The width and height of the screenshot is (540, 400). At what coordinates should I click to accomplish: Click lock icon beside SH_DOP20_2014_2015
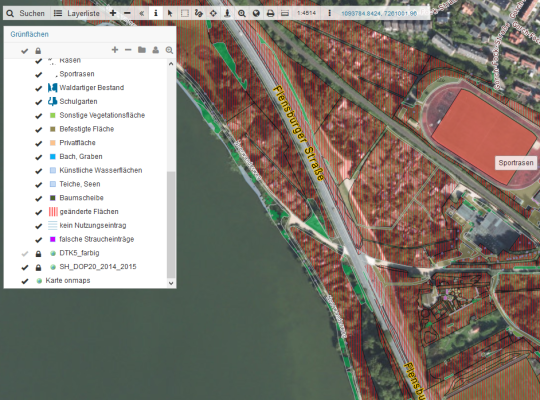tap(38, 267)
